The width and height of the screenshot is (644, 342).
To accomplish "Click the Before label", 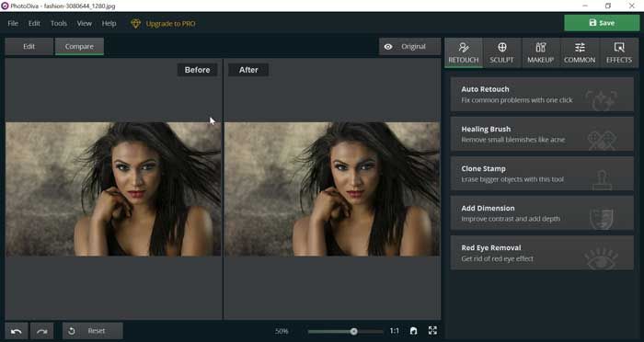I will (197, 70).
